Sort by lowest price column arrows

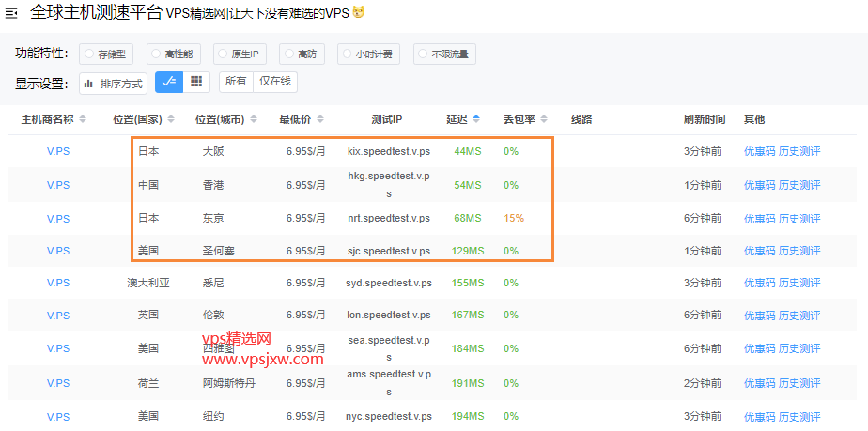(320, 119)
